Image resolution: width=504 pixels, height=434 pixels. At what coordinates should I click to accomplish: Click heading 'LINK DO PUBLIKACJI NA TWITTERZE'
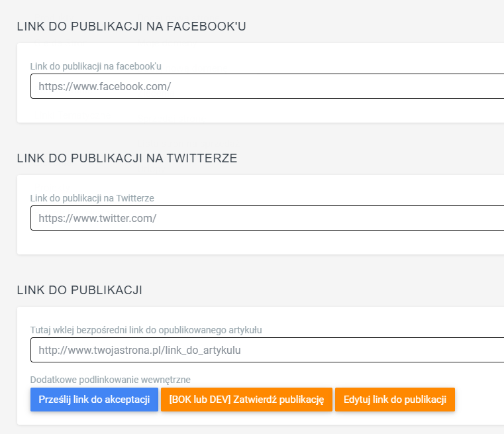coord(127,158)
